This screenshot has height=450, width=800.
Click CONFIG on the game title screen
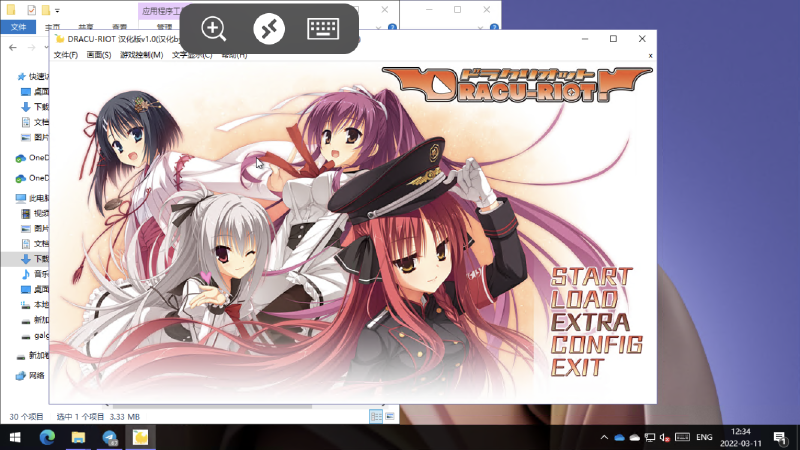coord(596,345)
